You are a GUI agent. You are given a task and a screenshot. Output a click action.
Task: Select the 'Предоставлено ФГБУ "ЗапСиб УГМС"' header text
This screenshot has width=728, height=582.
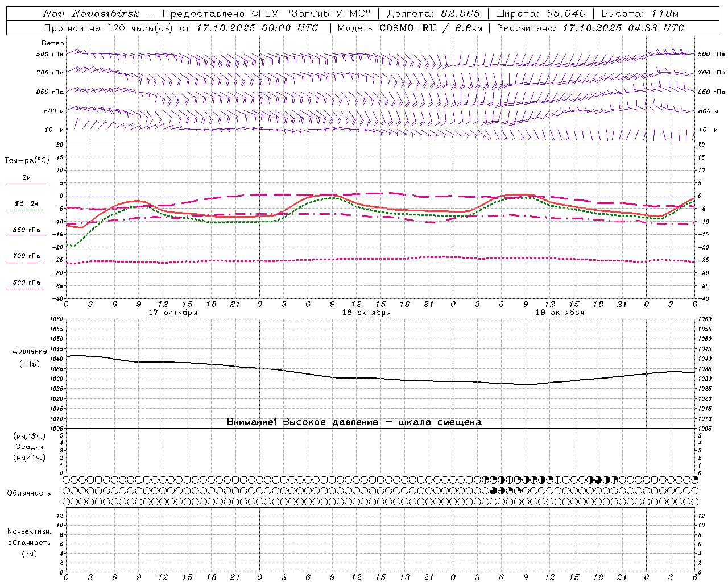coord(267,14)
